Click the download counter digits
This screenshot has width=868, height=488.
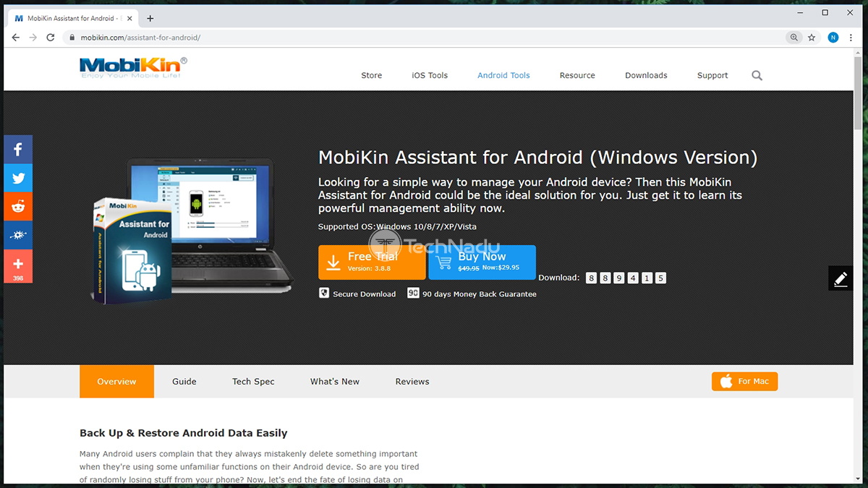tap(626, 278)
